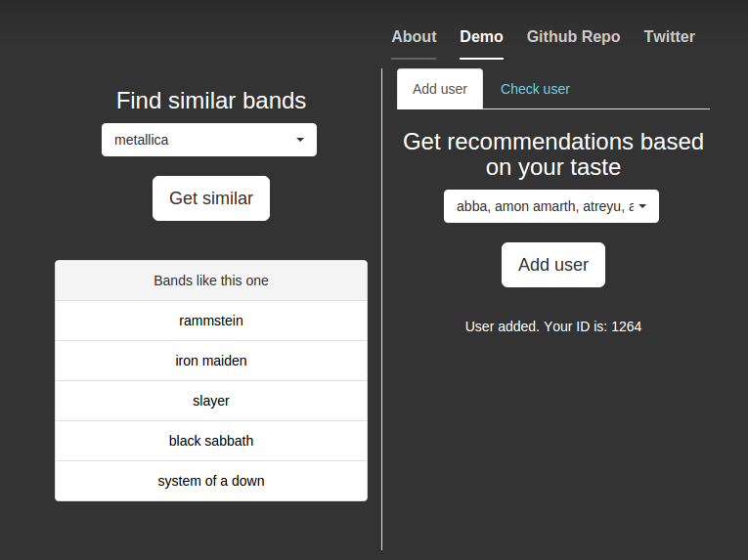The height and width of the screenshot is (560, 748).
Task: Open the Github Repo link
Action: (x=573, y=37)
